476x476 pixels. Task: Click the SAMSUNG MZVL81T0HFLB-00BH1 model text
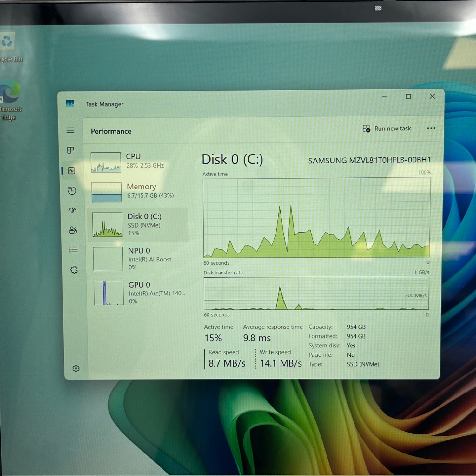pos(369,160)
